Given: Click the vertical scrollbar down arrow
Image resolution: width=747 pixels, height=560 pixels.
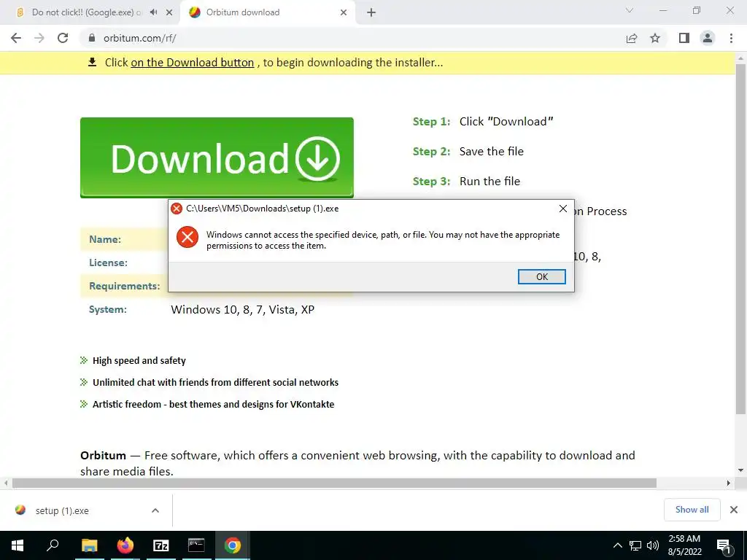Looking at the screenshot, I should [x=741, y=470].
